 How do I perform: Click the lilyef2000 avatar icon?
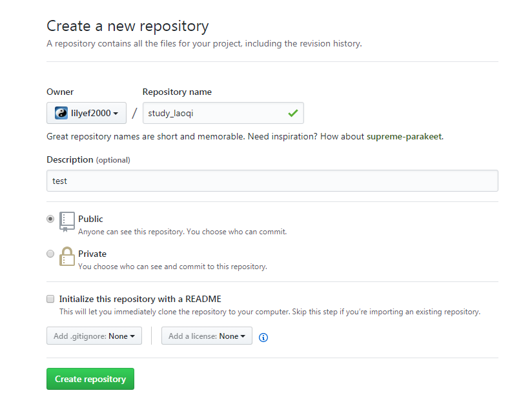(61, 113)
